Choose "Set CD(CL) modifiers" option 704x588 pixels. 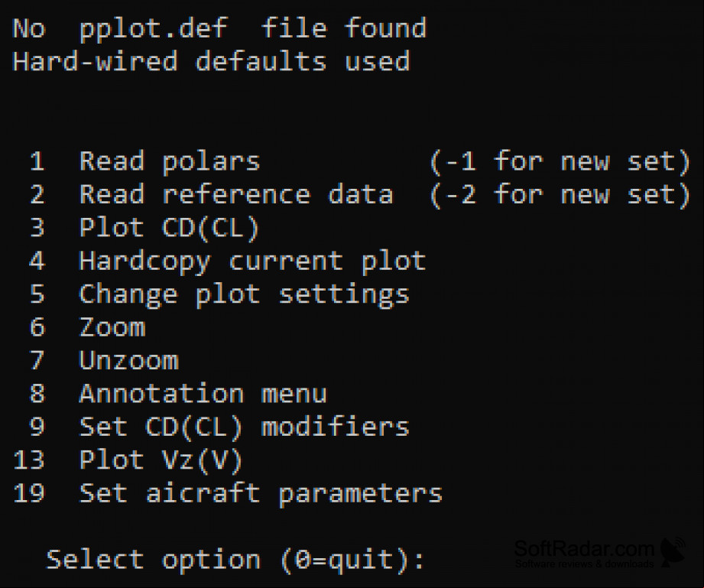[x=245, y=427]
